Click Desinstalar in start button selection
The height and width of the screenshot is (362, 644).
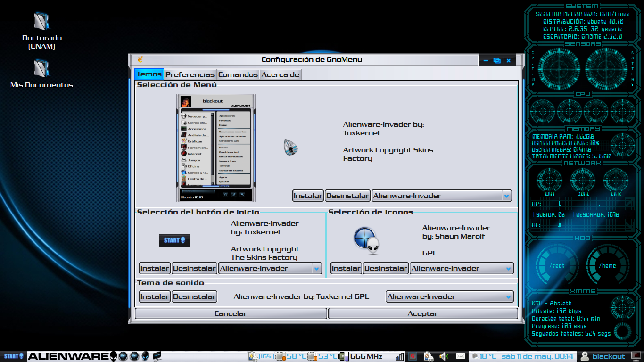(x=194, y=268)
